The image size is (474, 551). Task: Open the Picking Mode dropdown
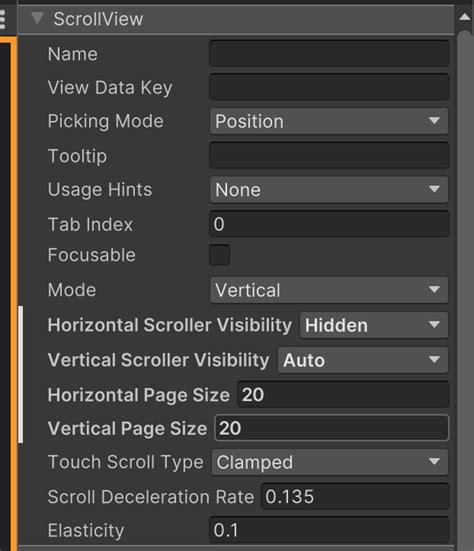coord(329,121)
